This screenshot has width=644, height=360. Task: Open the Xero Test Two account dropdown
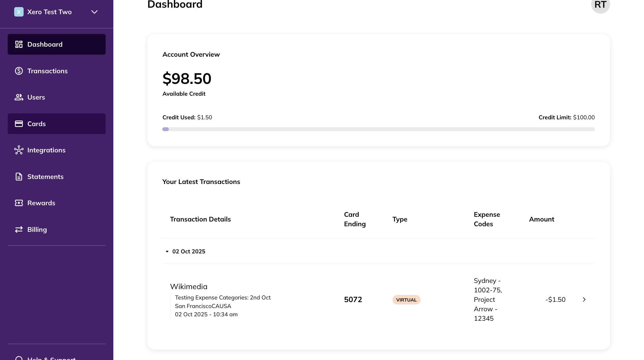(x=94, y=12)
